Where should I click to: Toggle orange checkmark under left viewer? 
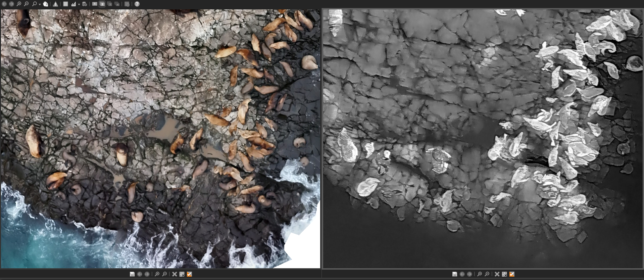click(189, 274)
